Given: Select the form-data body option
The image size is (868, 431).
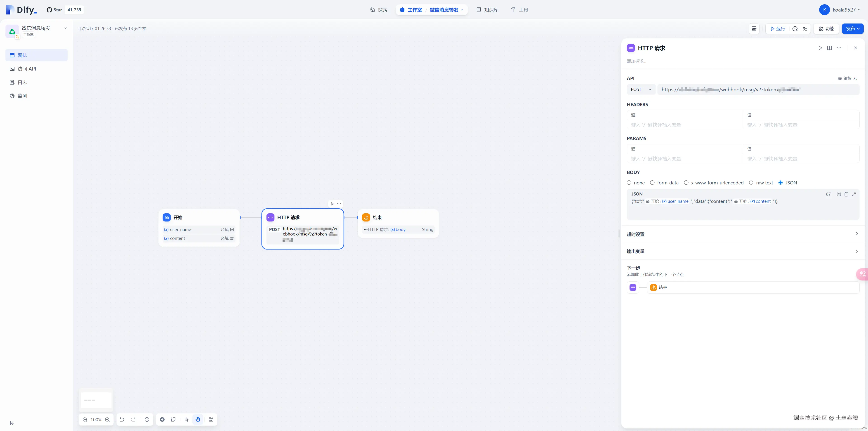Looking at the screenshot, I should pos(652,183).
